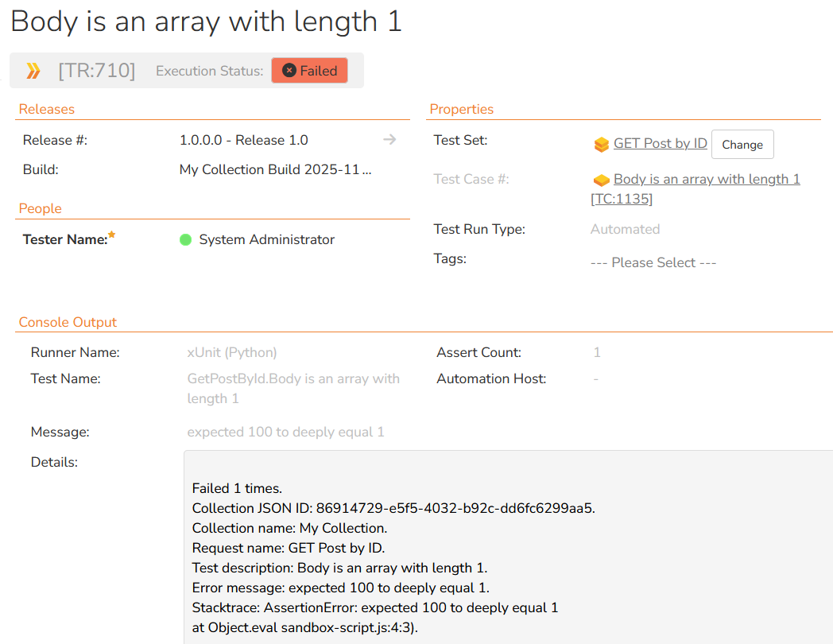833x644 pixels.
Task: Click the Test Case icon beside the link
Action: (x=601, y=180)
